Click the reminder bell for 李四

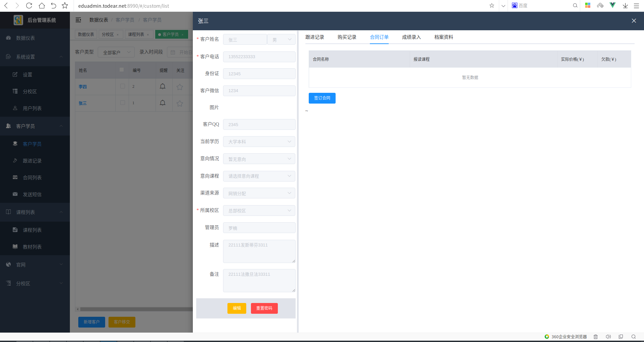pyautogui.click(x=163, y=86)
